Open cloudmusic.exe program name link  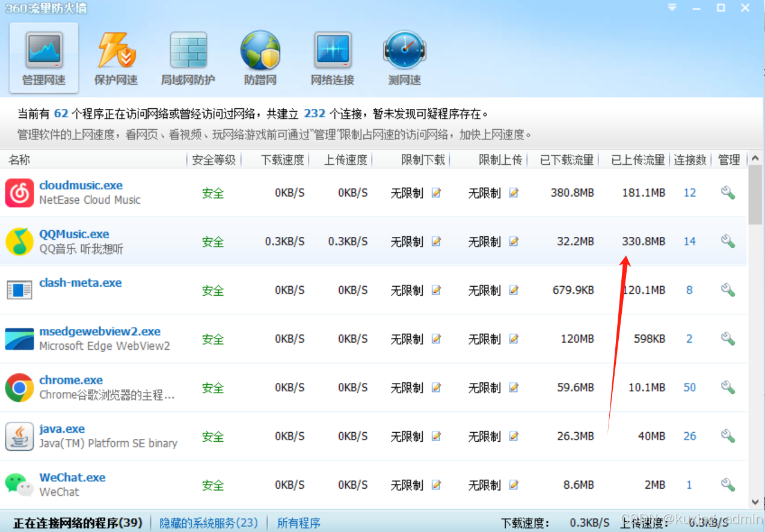[81, 186]
